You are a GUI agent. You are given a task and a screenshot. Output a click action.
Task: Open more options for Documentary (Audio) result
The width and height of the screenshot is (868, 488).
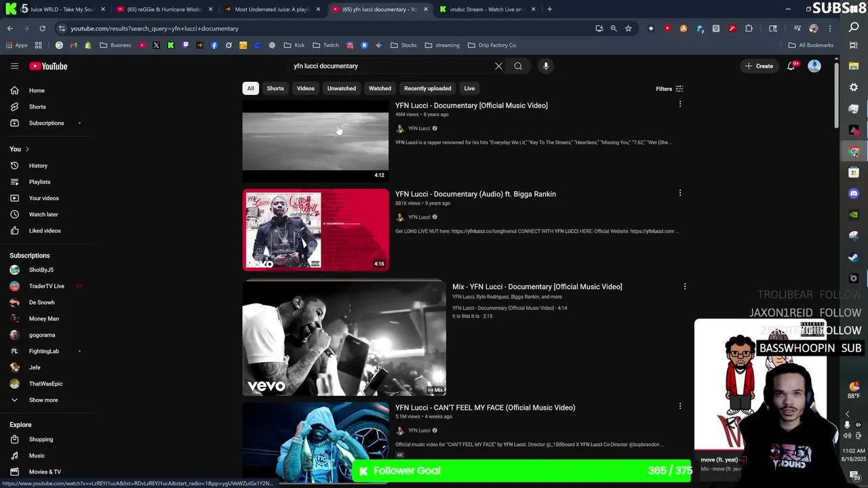click(680, 193)
